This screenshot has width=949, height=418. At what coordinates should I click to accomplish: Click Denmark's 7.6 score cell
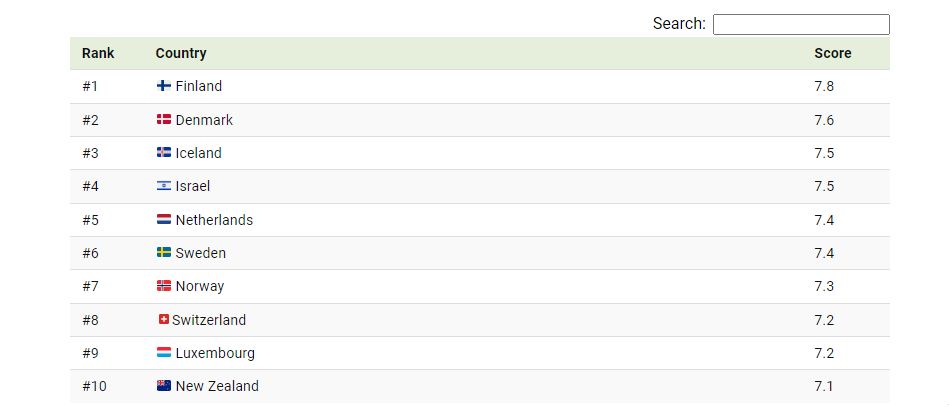pyautogui.click(x=824, y=120)
